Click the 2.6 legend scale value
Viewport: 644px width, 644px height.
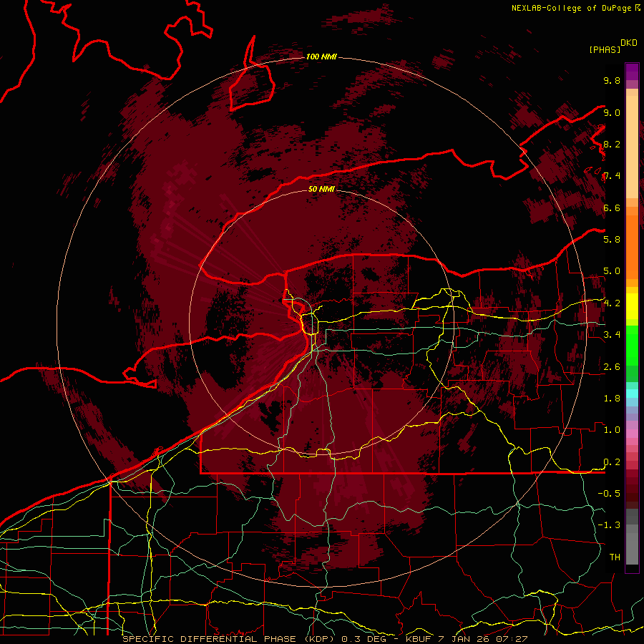(612, 367)
